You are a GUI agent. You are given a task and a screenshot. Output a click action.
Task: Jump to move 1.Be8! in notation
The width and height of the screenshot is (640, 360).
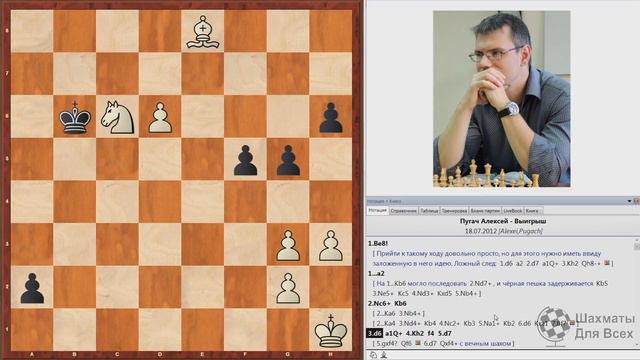tap(378, 244)
